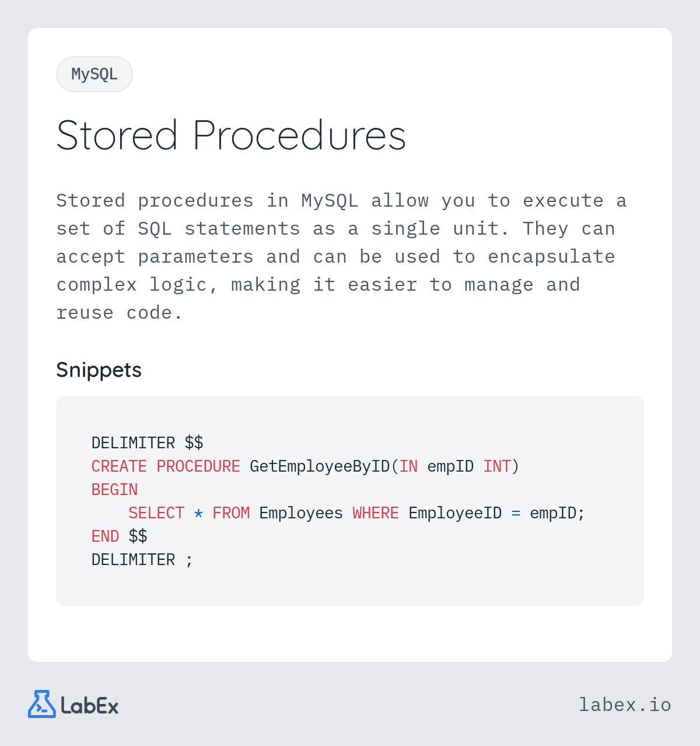Image resolution: width=700 pixels, height=746 pixels.
Task: Click the Stored Procedures title
Action: [x=231, y=135]
